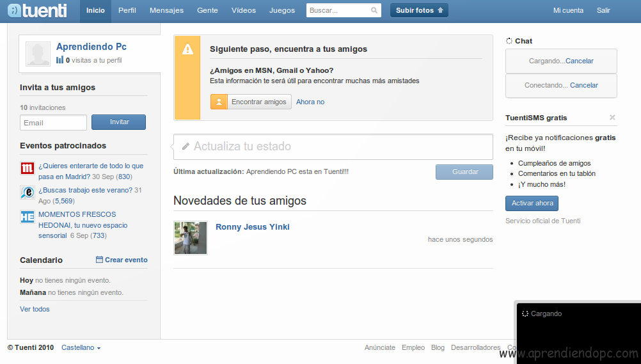
Task: Click the Activar ahora button
Action: pos(532,203)
